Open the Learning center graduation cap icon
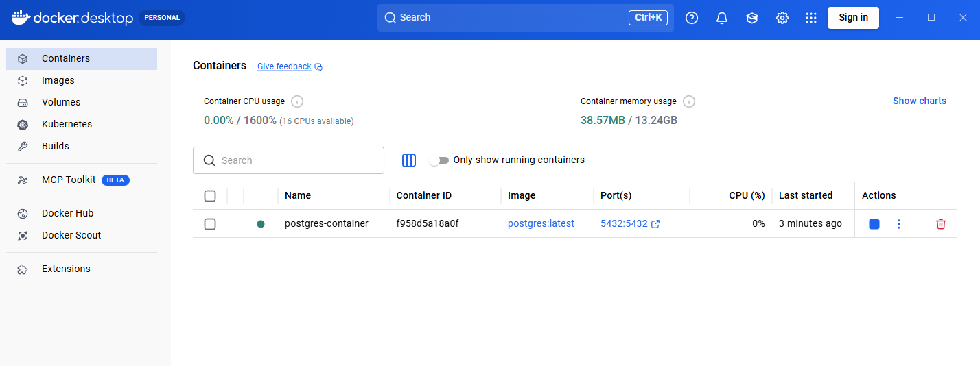The height and width of the screenshot is (366, 980). click(x=752, y=18)
